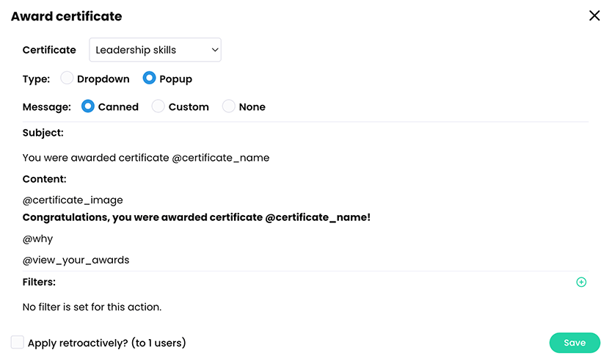Select the Dropdown type radio button
Screen dimensions: 612x364
click(x=68, y=79)
